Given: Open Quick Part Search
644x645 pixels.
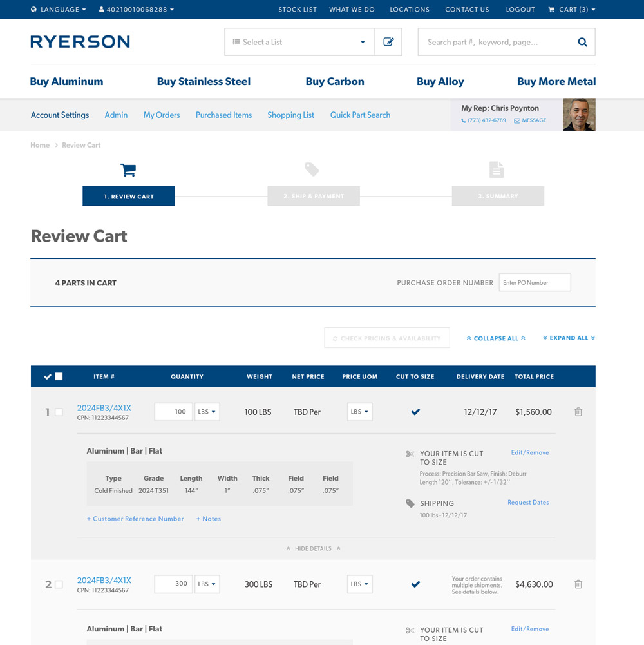Looking at the screenshot, I should pos(360,115).
